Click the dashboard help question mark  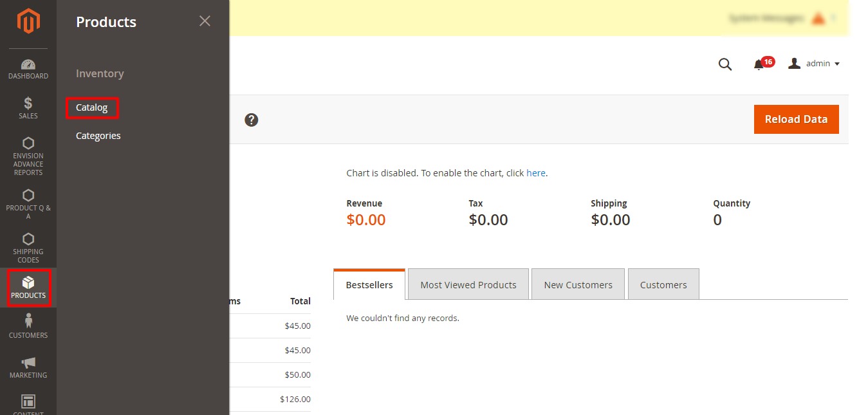coord(251,120)
